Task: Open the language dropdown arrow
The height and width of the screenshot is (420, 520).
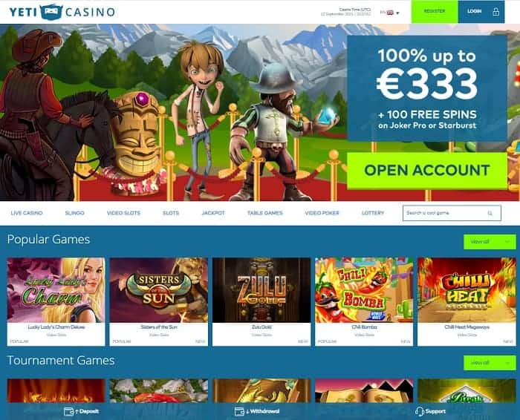Action: pyautogui.click(x=397, y=13)
